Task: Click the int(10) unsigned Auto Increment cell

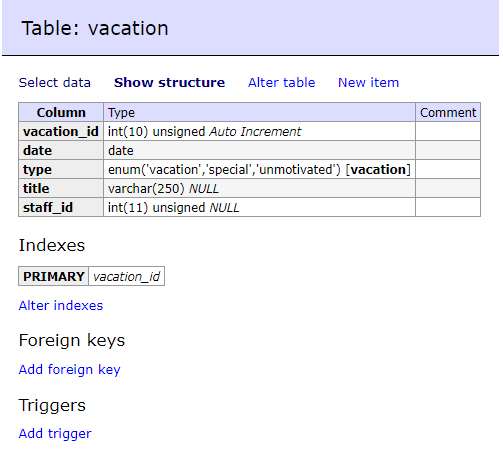Action: click(x=259, y=131)
